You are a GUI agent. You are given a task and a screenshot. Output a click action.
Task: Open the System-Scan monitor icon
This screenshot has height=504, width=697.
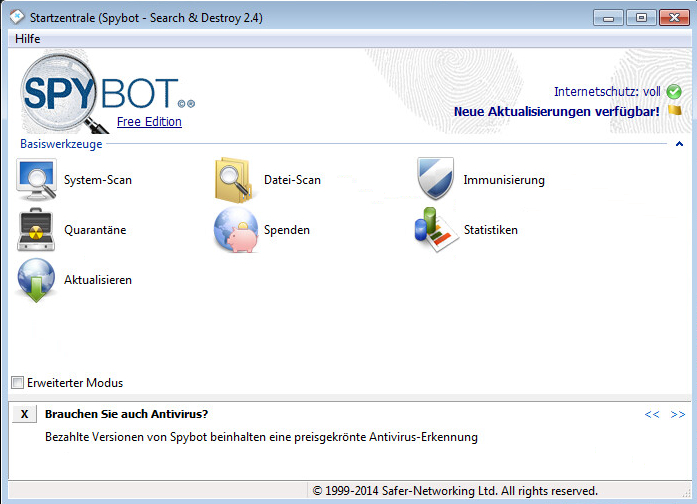(36, 180)
